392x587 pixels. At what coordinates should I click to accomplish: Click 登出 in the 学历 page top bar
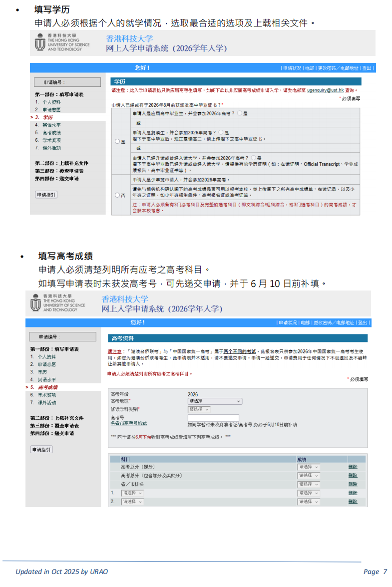pyautogui.click(x=367, y=68)
